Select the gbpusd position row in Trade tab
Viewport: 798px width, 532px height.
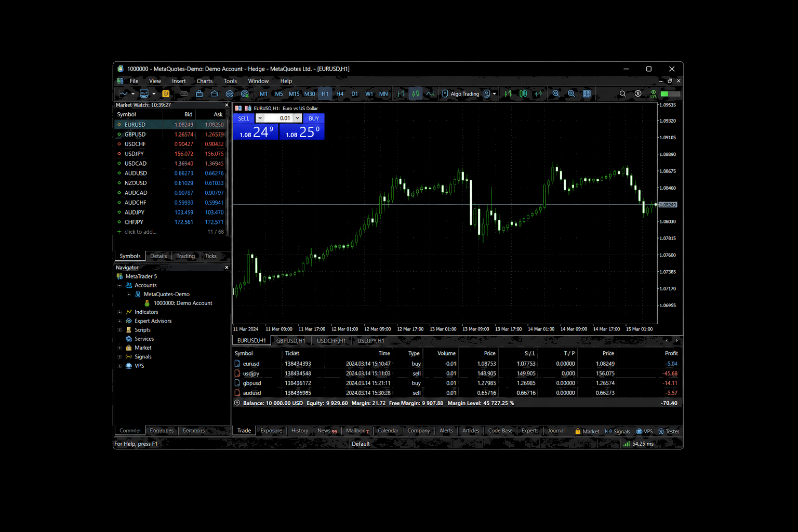click(457, 383)
